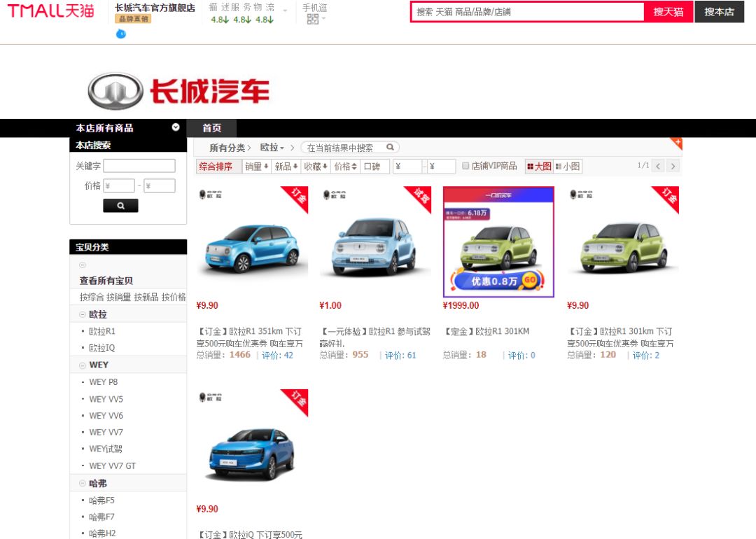Click 按价格 sort link in sidebar

pos(174,297)
